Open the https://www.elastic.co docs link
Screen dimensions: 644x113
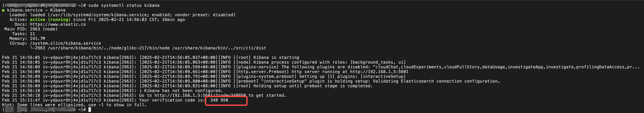click(58, 24)
